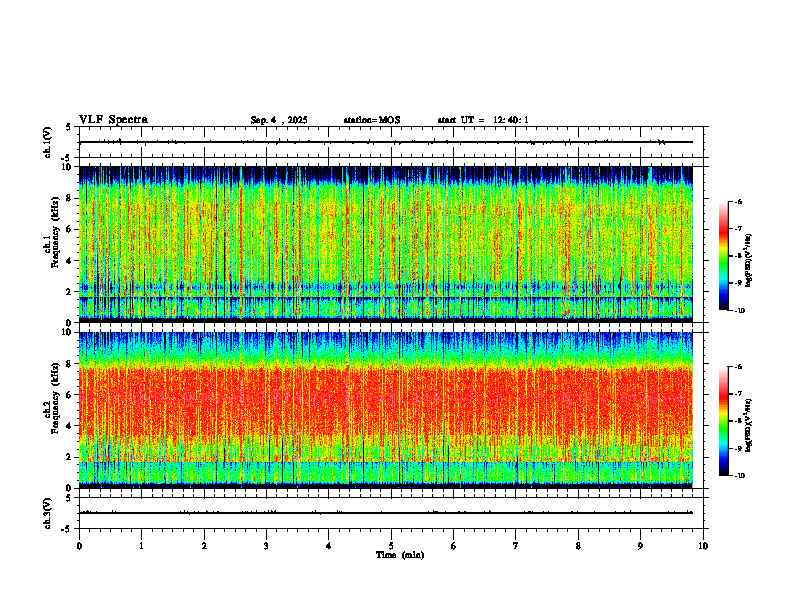Click the "Time (min)" x-axis label
The image size is (792, 612).
click(x=400, y=555)
